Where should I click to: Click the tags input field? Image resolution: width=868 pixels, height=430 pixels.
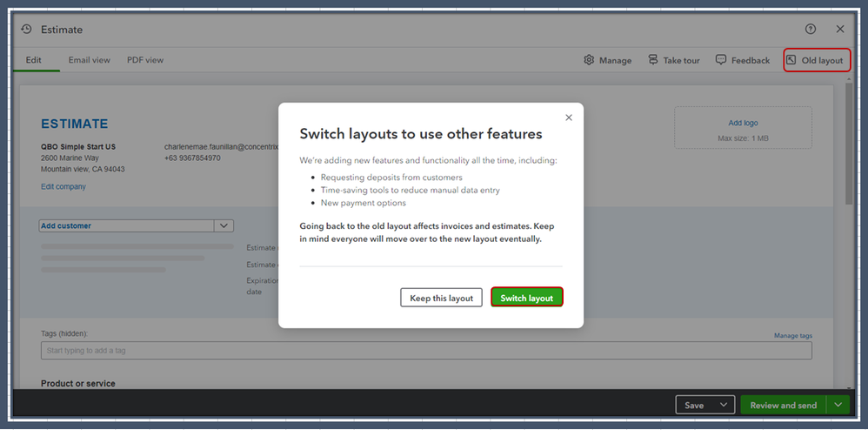pyautogui.click(x=426, y=350)
